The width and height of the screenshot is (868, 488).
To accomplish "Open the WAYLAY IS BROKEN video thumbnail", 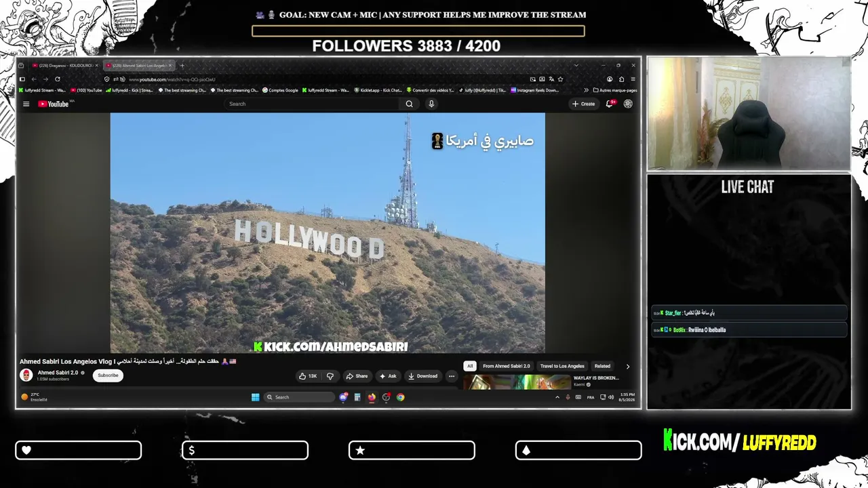I will pos(517,382).
